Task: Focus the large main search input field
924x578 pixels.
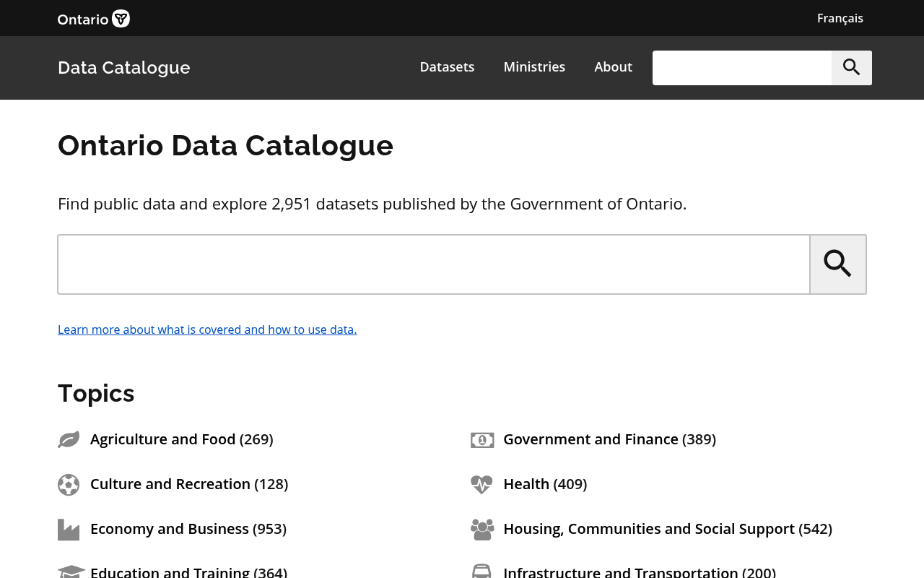Action: (x=434, y=264)
